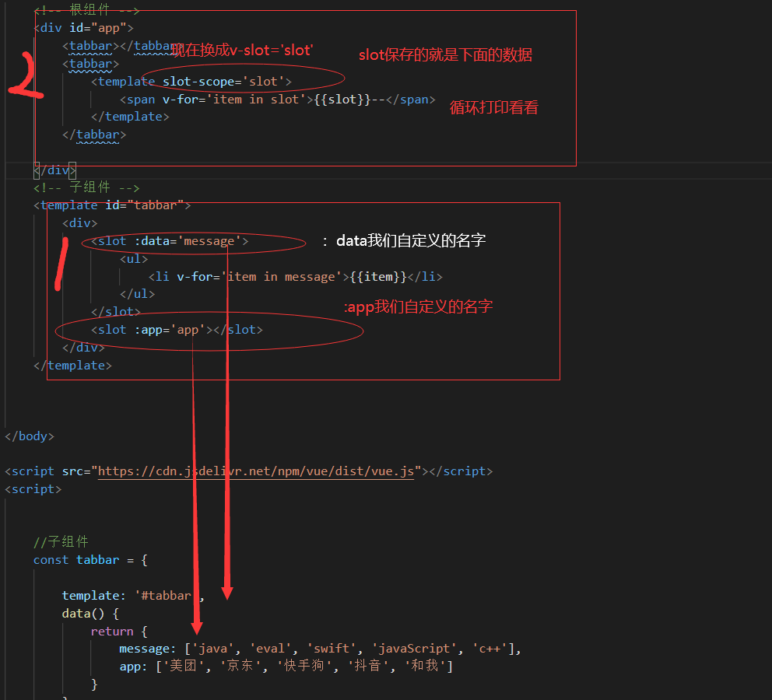The height and width of the screenshot is (700, 772).
Task: Select the line <template slot-scope='slot'>
Action: (x=191, y=82)
